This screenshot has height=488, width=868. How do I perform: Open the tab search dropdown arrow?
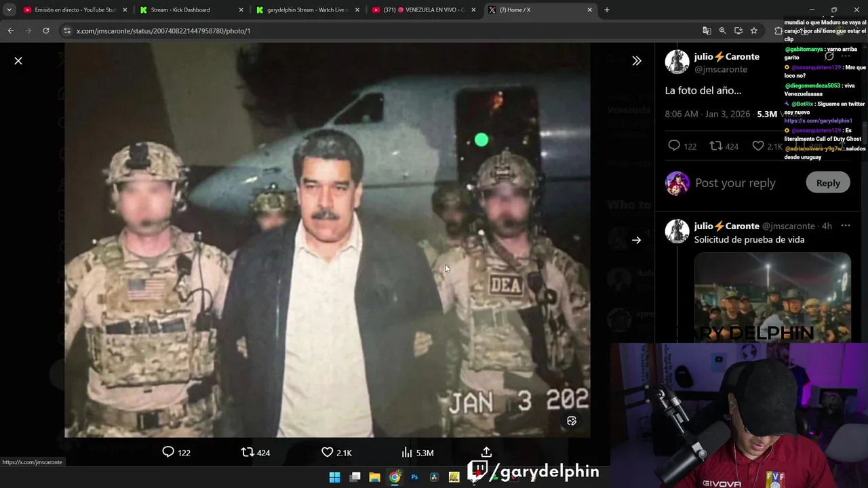click(x=9, y=9)
